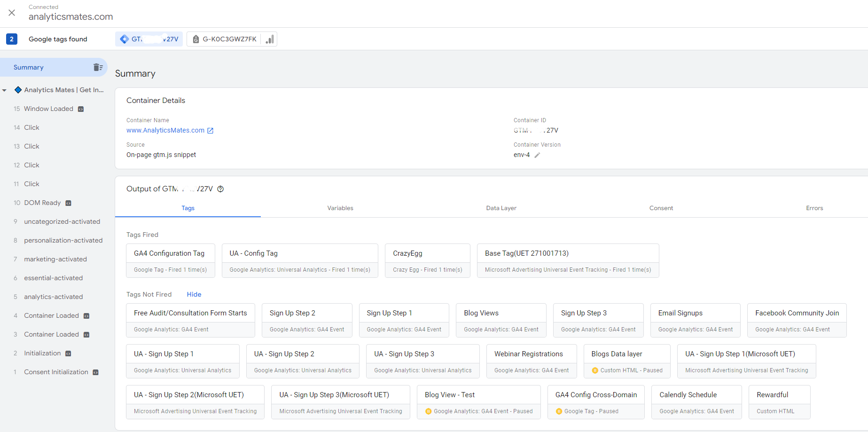Open the paused Blogs Data layer tag
868x432 pixels.
point(627,361)
